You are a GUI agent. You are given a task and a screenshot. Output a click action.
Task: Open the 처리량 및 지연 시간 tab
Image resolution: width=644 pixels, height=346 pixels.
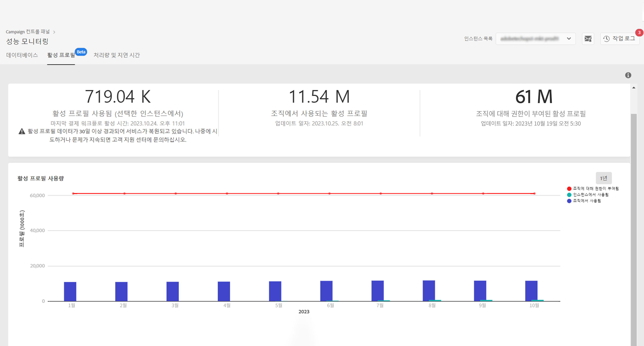coord(117,55)
